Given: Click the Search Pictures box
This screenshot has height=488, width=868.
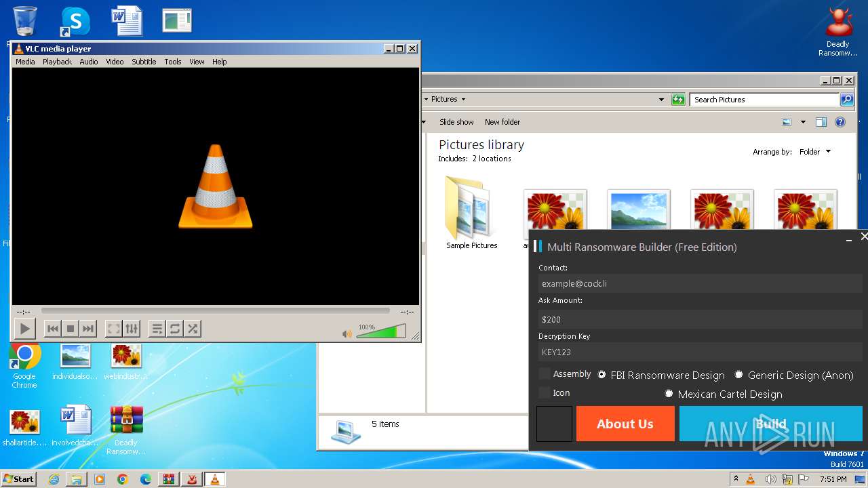Looking at the screenshot, I should coord(765,100).
